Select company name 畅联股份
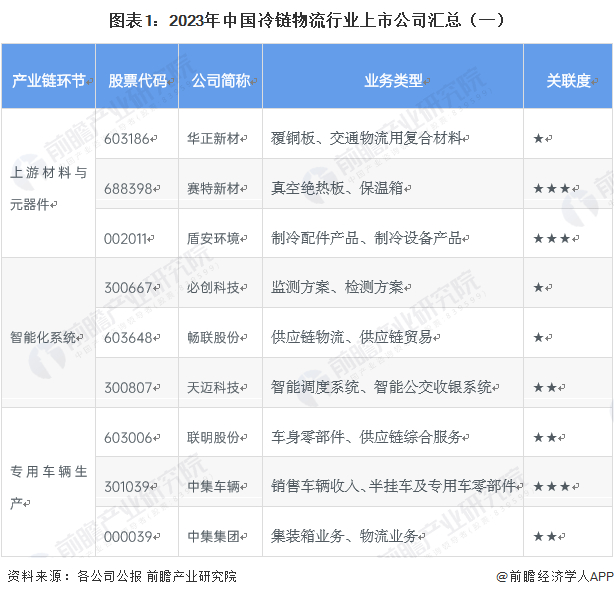The image size is (614, 597). click(213, 337)
